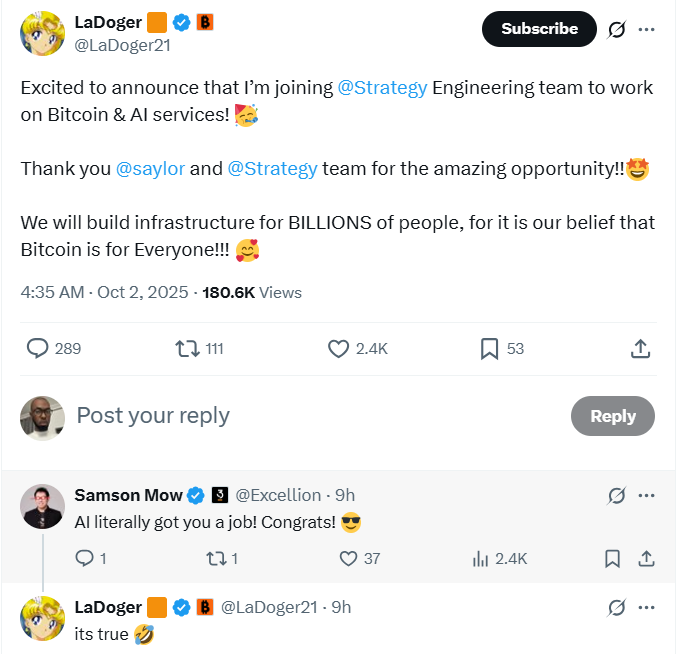Screen dimensions: 678x654
Task: Open the @saylor mention link
Action: pos(150,168)
